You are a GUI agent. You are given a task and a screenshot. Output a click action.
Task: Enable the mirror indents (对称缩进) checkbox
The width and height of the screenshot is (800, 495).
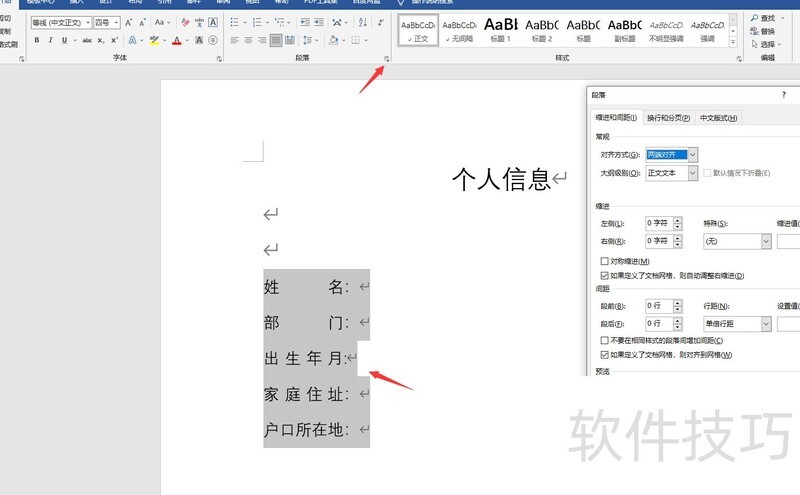click(x=605, y=261)
